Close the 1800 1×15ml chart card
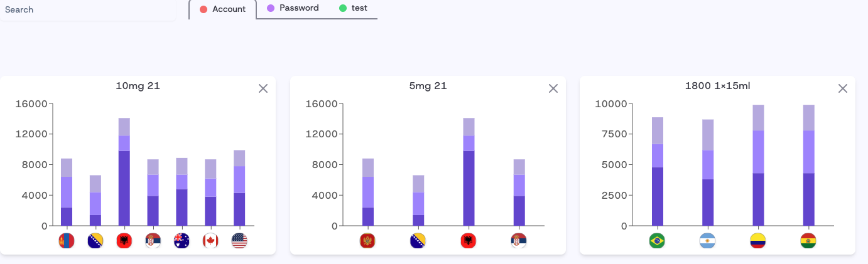The height and width of the screenshot is (264, 868). [x=843, y=88]
